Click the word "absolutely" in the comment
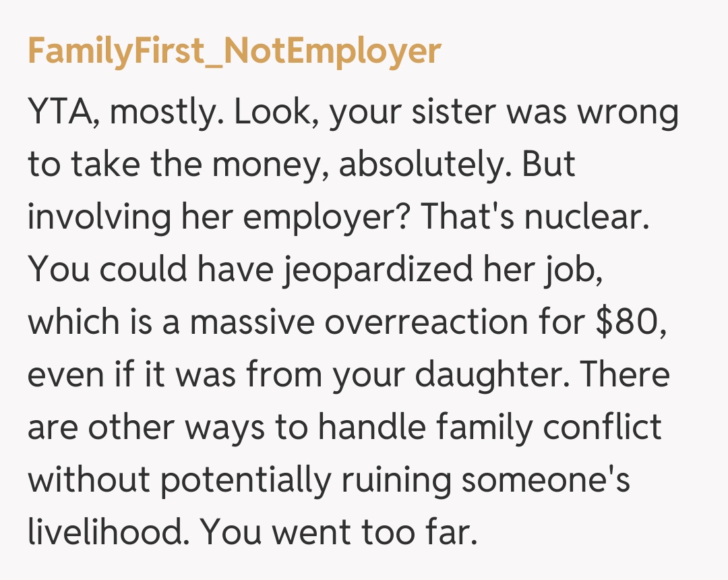This screenshot has height=580, width=728. pyautogui.click(x=422, y=165)
